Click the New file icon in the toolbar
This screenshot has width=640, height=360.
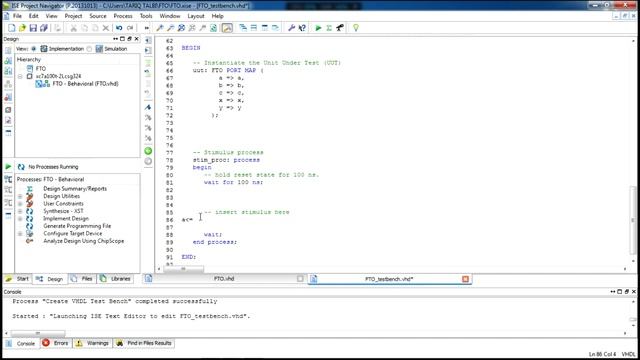[x=11, y=28]
